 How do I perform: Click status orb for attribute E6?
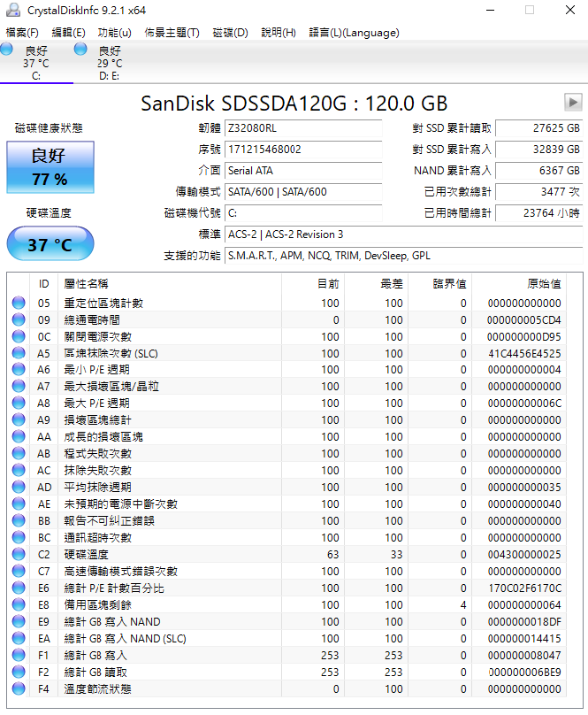tap(19, 588)
